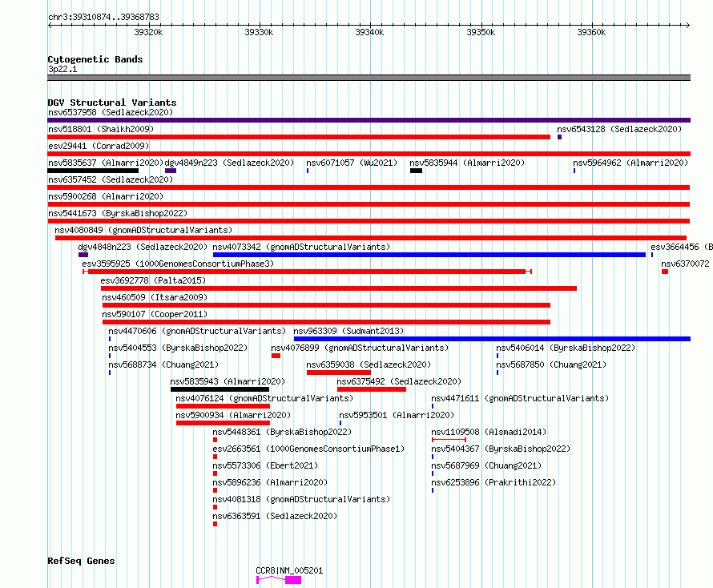This screenshot has height=588, width=713.
Task: Select nsv4081318 (gnomADStructuralVariants) label
Action: point(301,499)
